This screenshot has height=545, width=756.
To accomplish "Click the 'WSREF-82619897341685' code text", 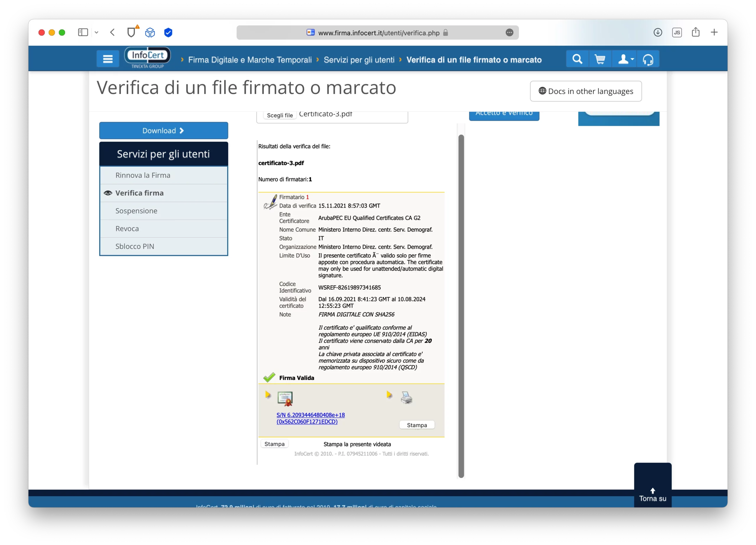I will pos(349,287).
